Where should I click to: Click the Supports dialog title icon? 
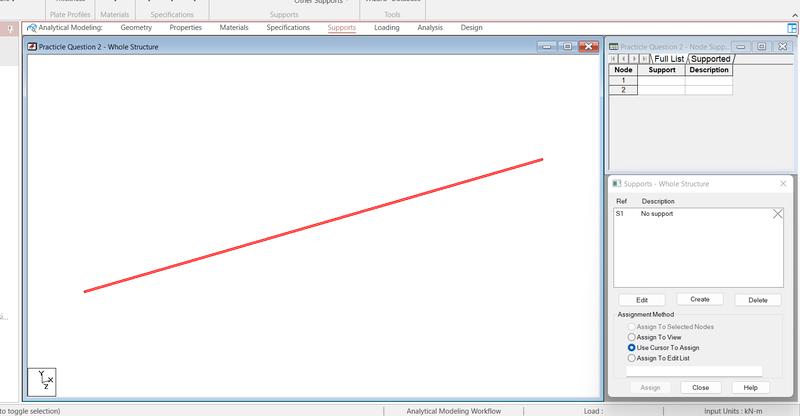617,183
